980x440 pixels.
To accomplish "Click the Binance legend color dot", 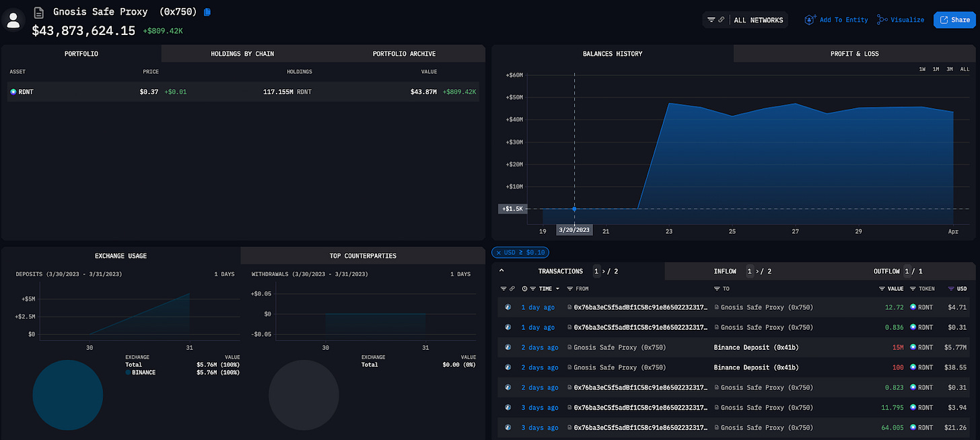I will (128, 372).
